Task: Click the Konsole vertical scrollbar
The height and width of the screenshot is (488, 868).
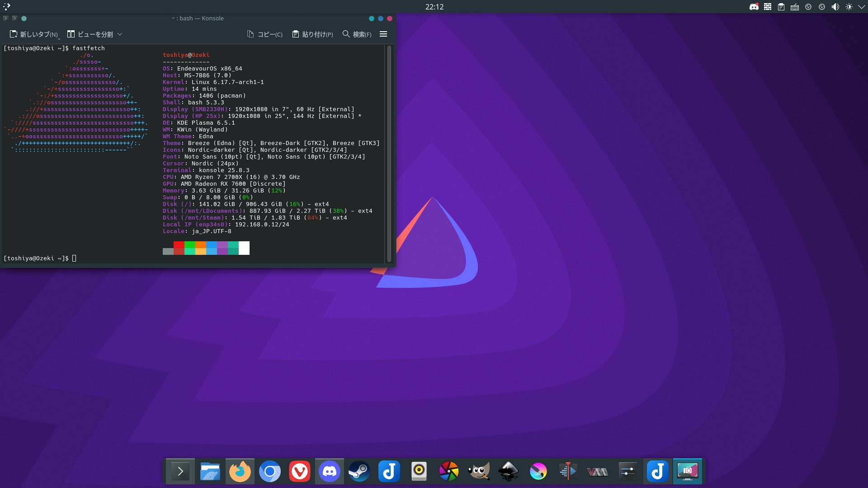Action: (389, 154)
